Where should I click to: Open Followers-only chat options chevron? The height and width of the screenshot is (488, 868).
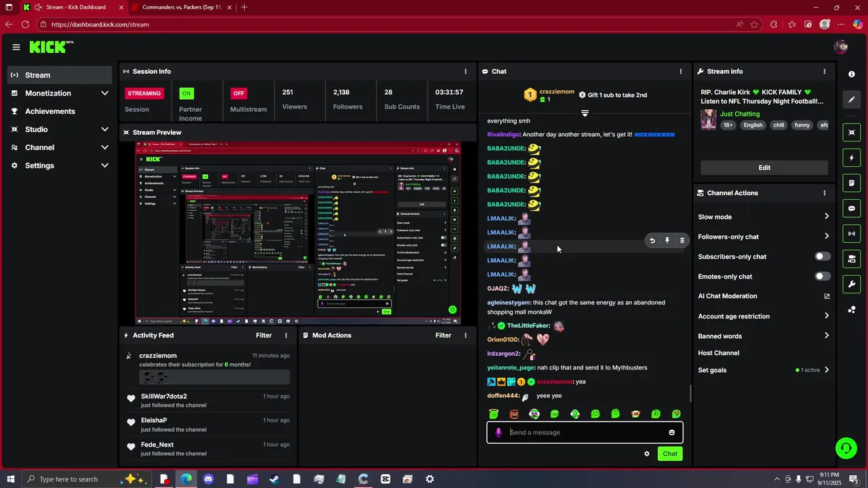[x=827, y=237]
